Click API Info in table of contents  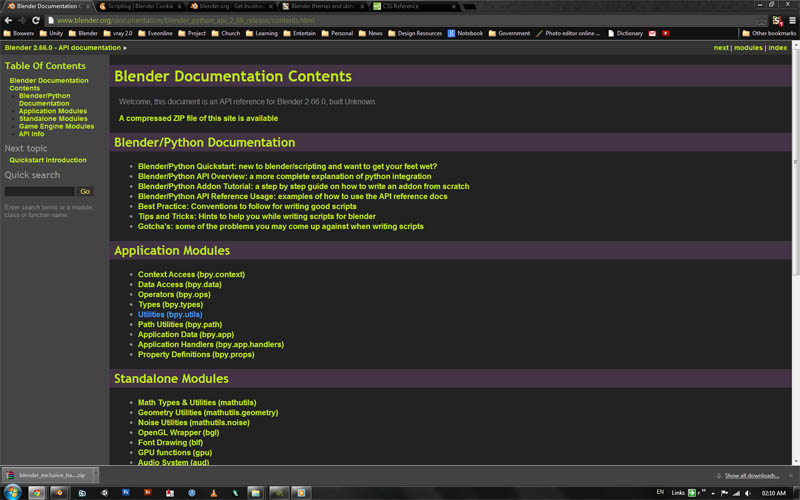pyautogui.click(x=32, y=134)
